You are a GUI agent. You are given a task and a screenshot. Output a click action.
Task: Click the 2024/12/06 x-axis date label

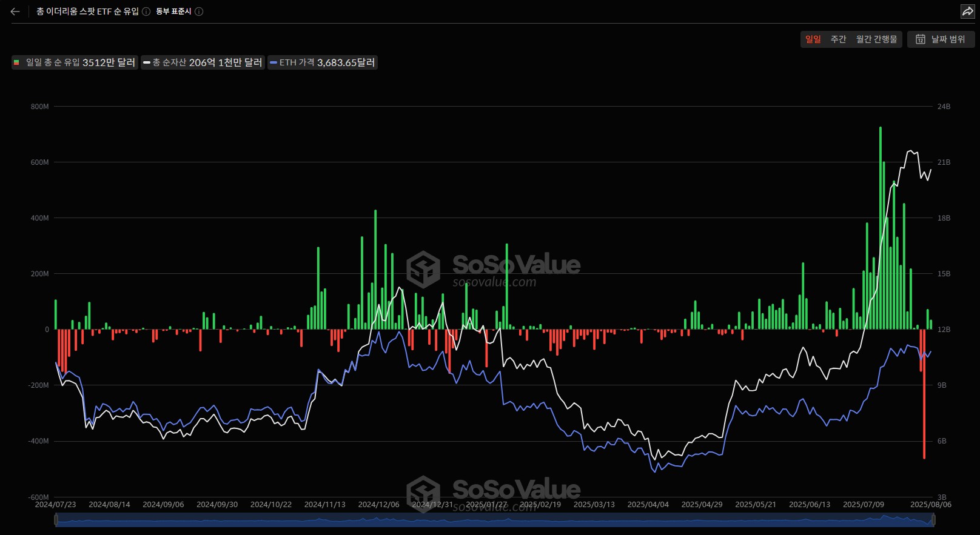379,505
